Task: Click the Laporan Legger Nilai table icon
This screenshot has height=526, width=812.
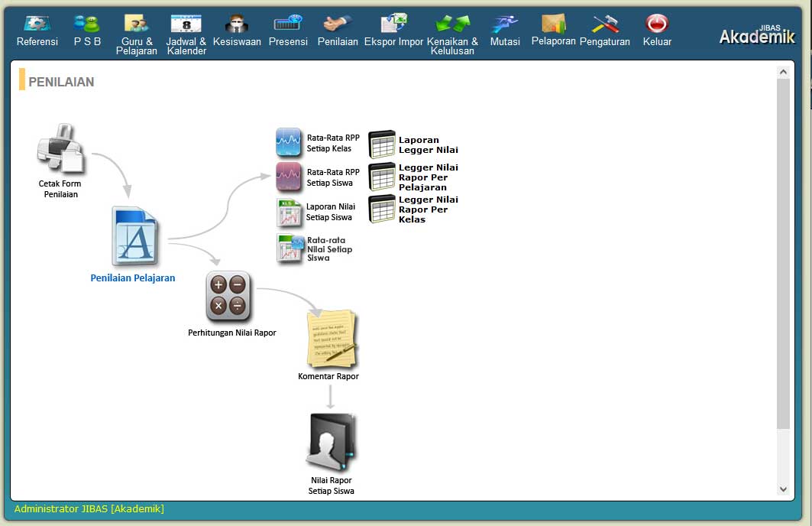Action: [x=382, y=144]
